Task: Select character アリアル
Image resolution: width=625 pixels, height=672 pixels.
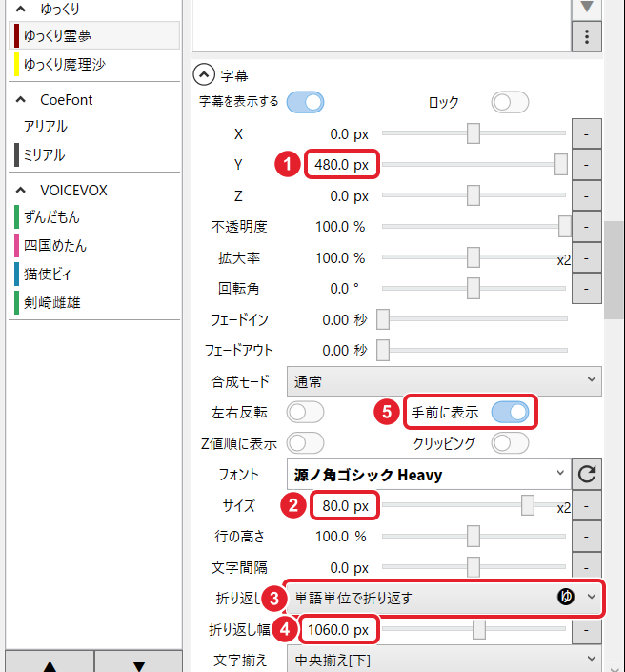Action: (x=94, y=127)
